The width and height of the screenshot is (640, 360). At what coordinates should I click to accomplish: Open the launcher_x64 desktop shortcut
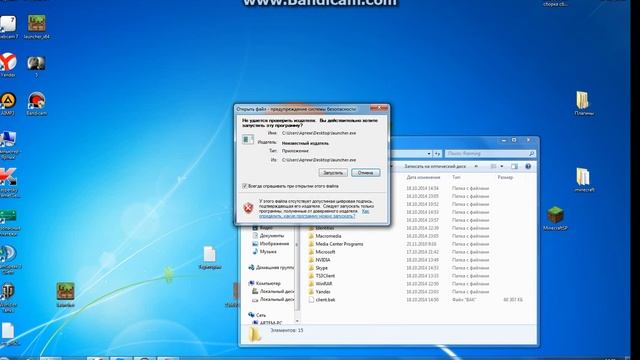(36, 27)
